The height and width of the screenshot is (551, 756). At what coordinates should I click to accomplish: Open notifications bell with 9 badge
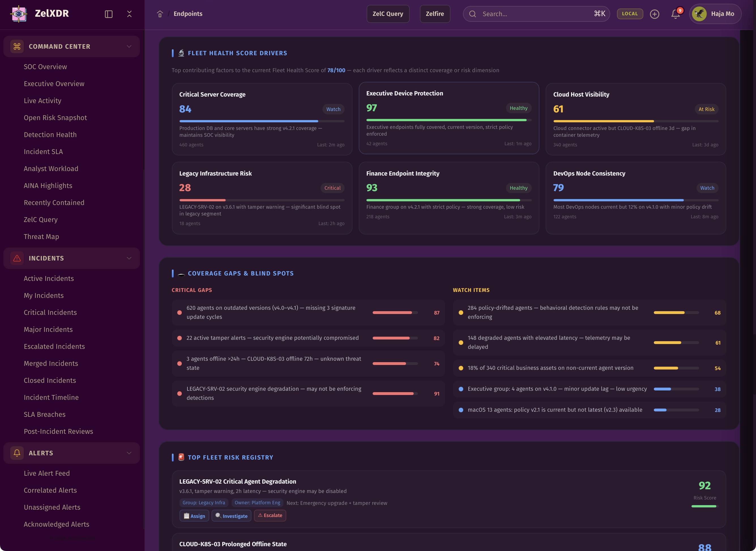(x=675, y=14)
